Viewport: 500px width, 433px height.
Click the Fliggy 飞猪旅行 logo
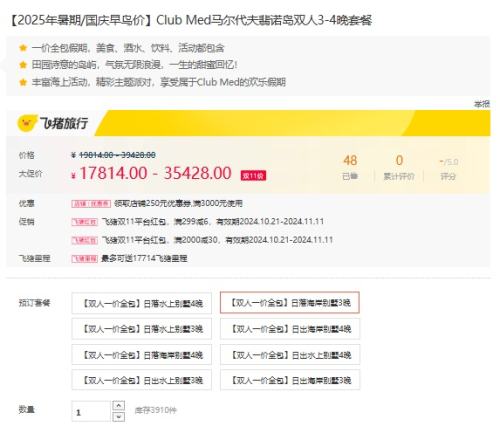point(53,123)
